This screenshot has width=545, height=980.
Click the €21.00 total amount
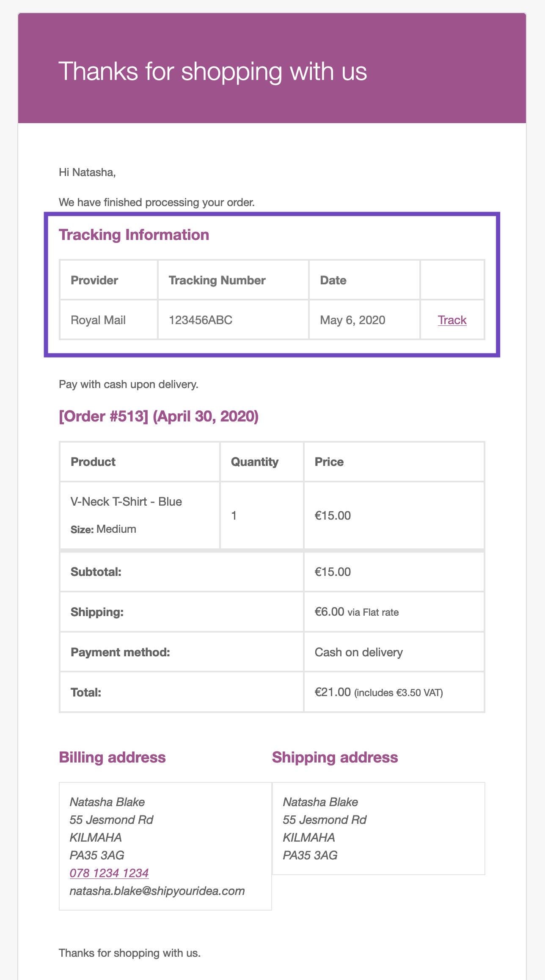point(333,692)
